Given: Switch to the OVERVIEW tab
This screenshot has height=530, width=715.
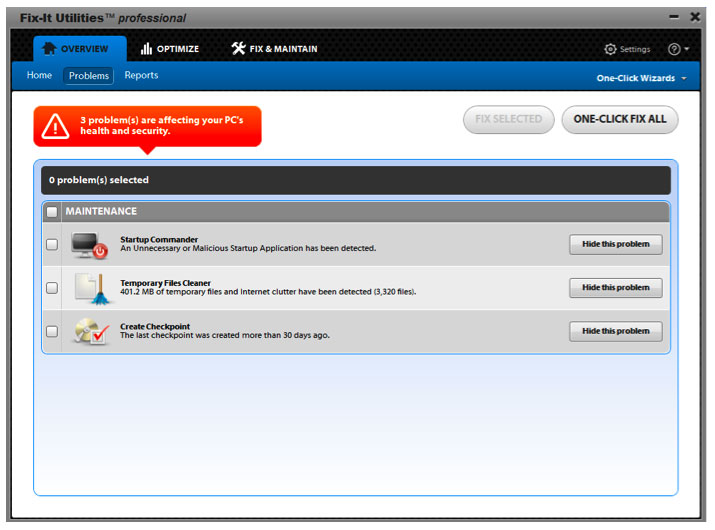Looking at the screenshot, I should click(x=80, y=49).
